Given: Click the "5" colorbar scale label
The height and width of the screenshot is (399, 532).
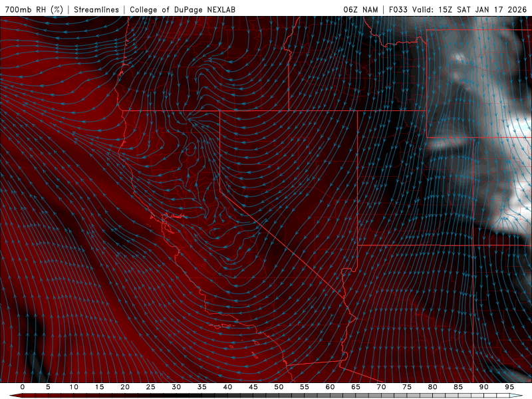Looking at the screenshot, I should click(x=48, y=387).
